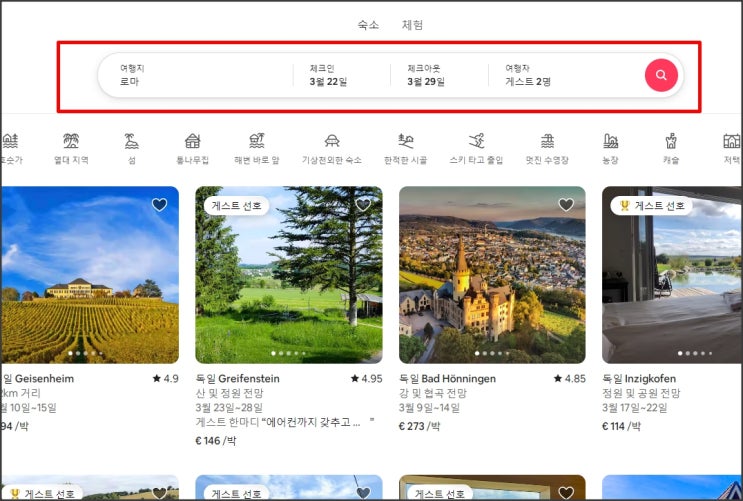The image size is (743, 501).
Task: Click the 정원 및 공원 전망 description
Action: (x=641, y=393)
